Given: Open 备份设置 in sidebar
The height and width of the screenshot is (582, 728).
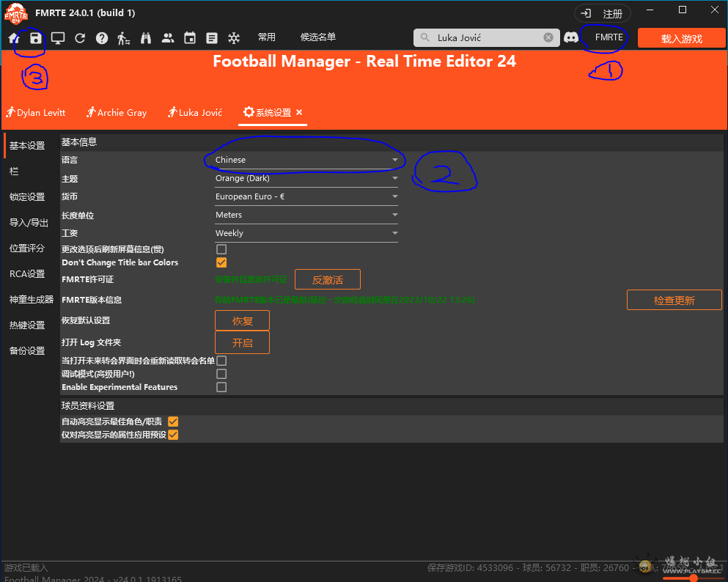Looking at the screenshot, I should [27, 351].
